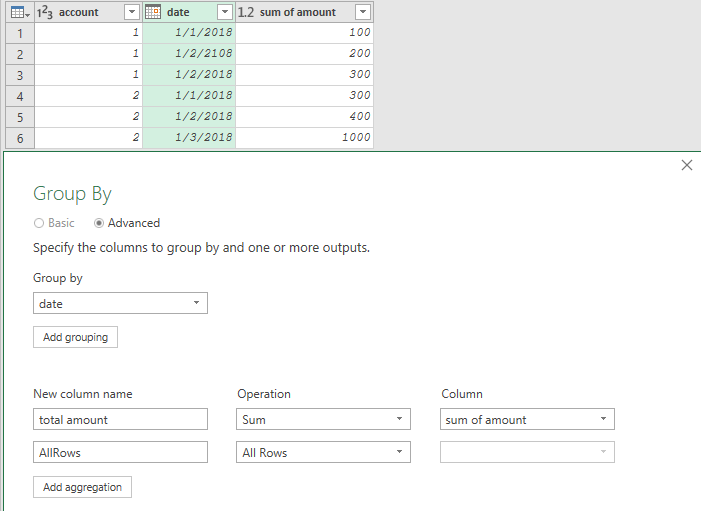The image size is (701, 511).
Task: Click the date cell 1/2/2108
Action: click(x=189, y=54)
